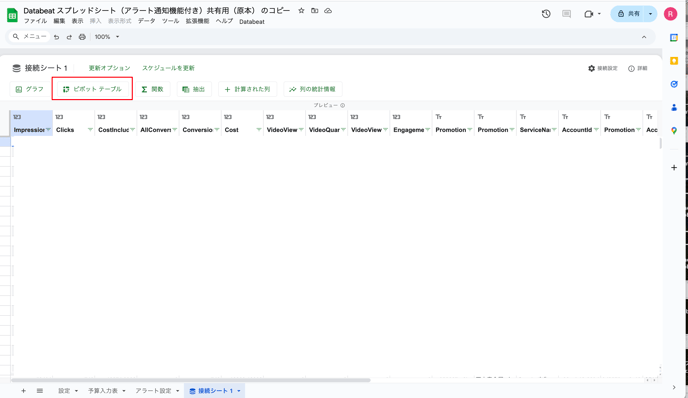Click the グラフ chart button
Viewport: 688px width, 398px height.
[29, 89]
